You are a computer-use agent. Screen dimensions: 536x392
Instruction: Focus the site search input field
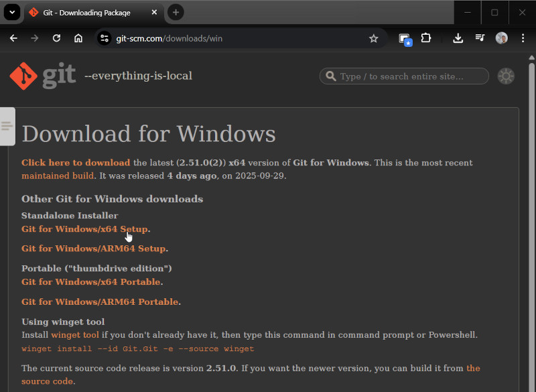[410, 76]
